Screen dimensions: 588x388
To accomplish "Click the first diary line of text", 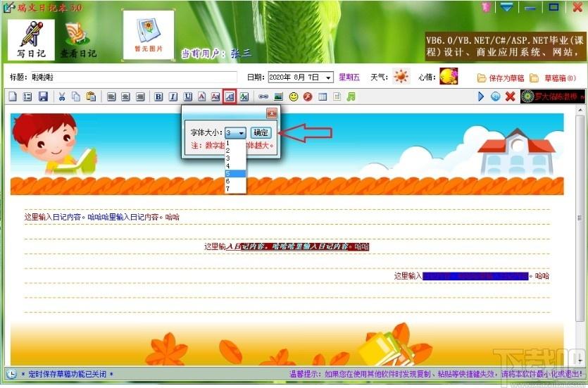I will [x=102, y=217].
